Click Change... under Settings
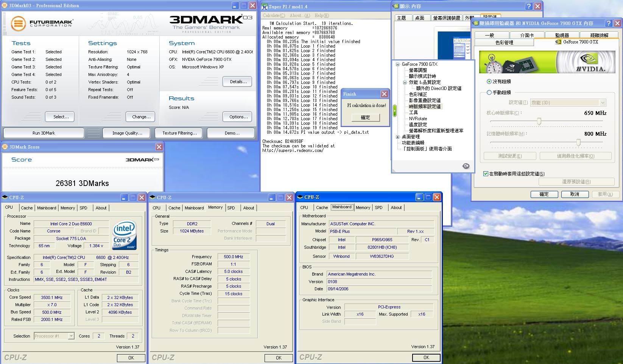This screenshot has width=623, height=364. coord(141,117)
